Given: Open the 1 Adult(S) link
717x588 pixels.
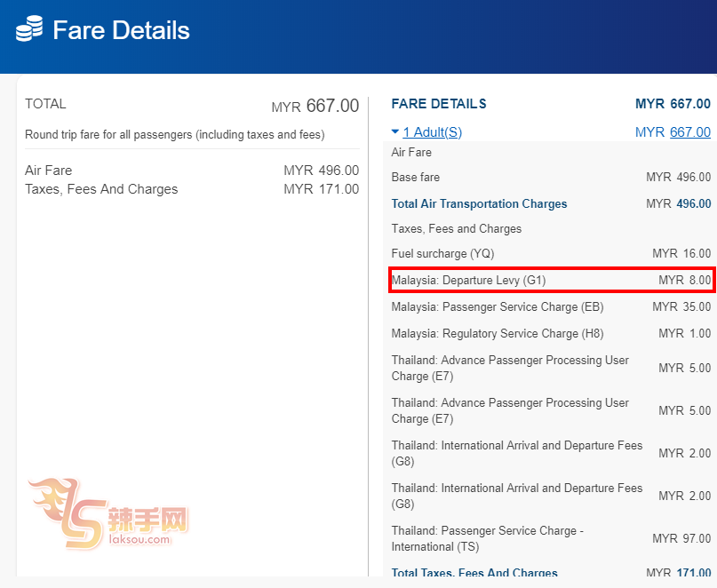Looking at the screenshot, I should 433,132.
